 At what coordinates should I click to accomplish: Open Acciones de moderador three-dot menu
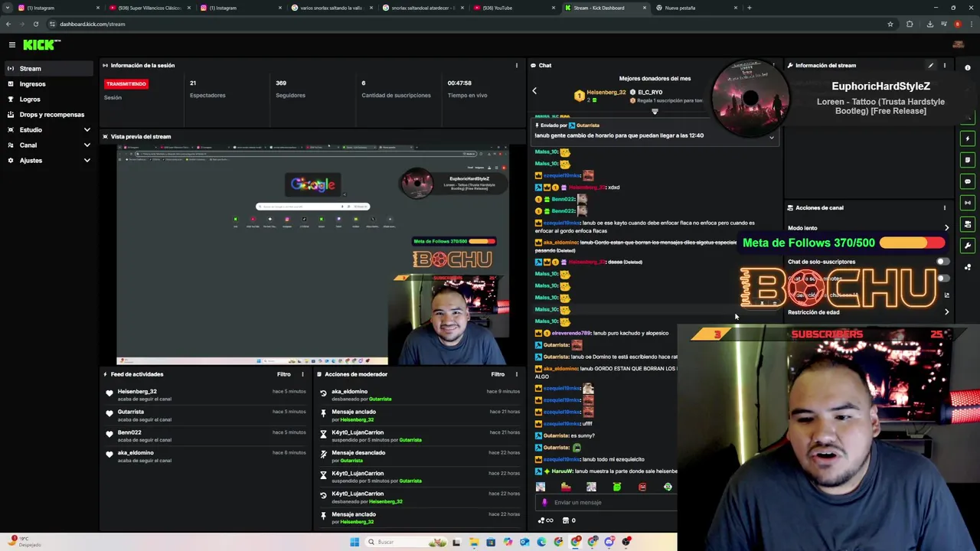tap(516, 374)
